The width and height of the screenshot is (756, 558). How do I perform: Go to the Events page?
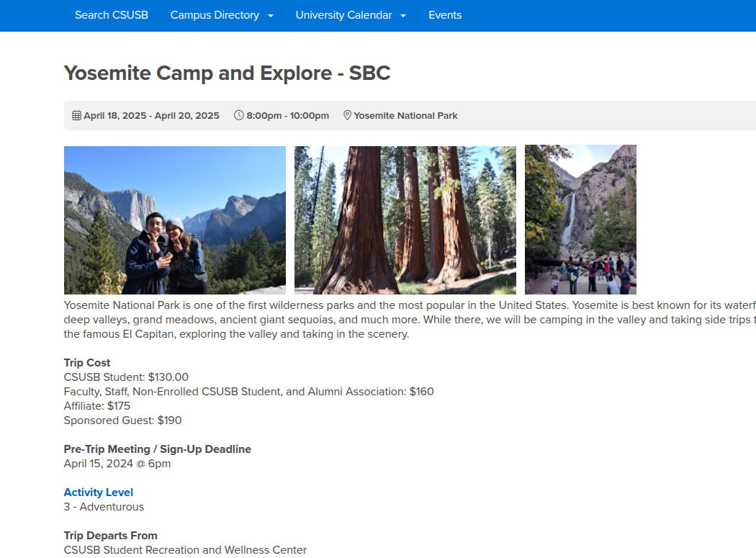[x=445, y=15]
